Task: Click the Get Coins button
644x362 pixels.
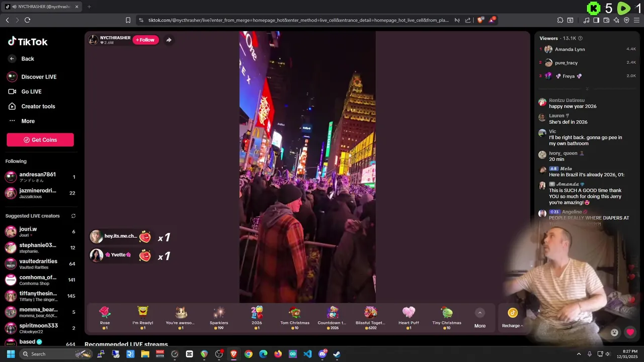Action: (40, 140)
